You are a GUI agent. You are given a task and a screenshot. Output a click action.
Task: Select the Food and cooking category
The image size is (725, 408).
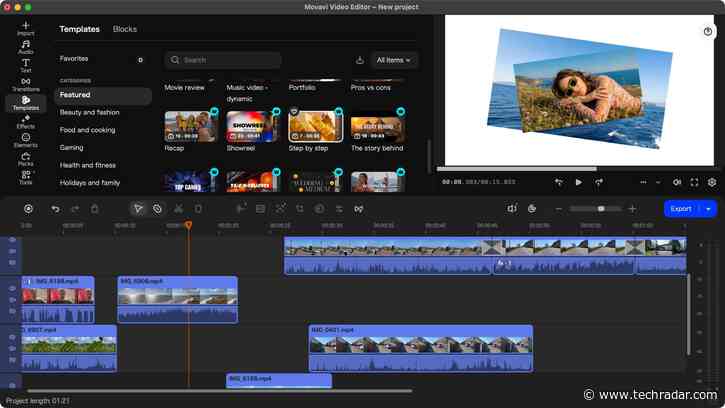click(x=87, y=130)
